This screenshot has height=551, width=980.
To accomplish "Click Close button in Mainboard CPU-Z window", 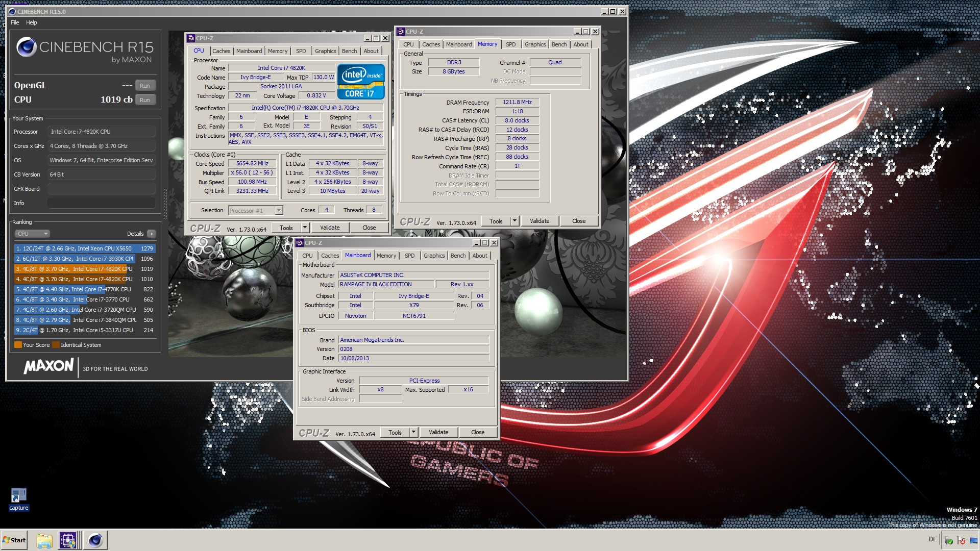I will (478, 433).
